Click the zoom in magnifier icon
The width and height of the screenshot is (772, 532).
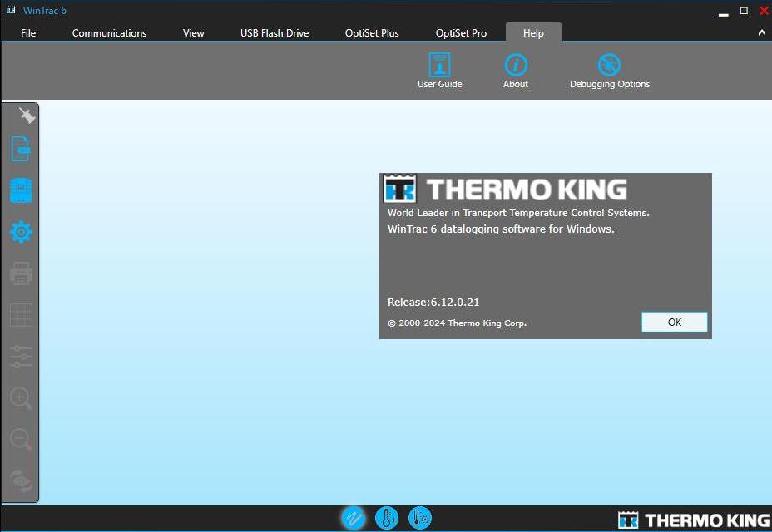[x=21, y=398]
